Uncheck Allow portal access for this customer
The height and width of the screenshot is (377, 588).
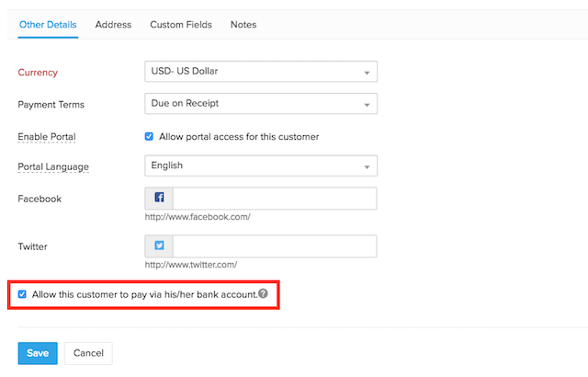(150, 137)
